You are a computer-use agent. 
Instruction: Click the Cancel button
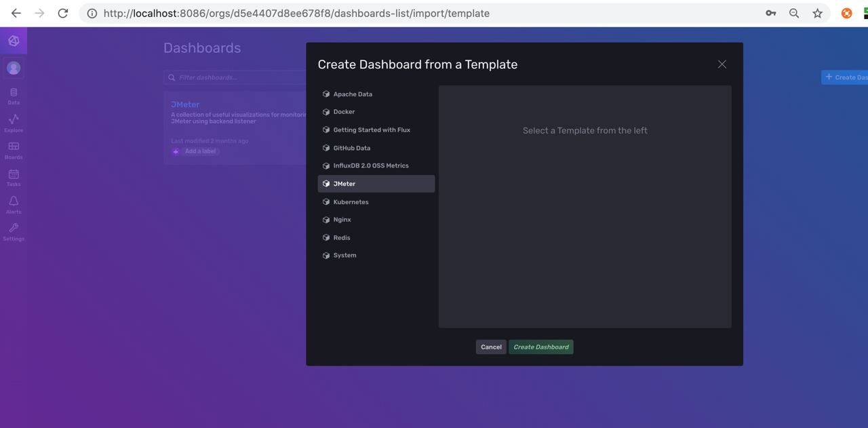pyautogui.click(x=491, y=347)
